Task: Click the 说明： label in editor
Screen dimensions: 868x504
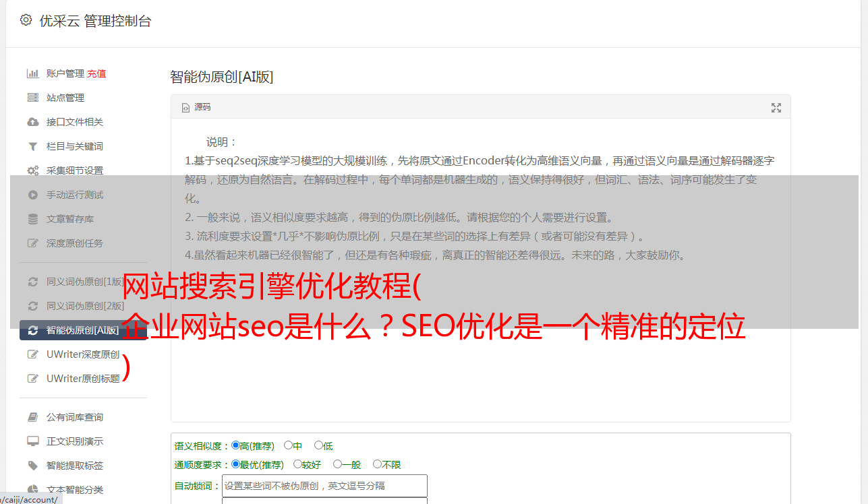Action: click(x=222, y=142)
